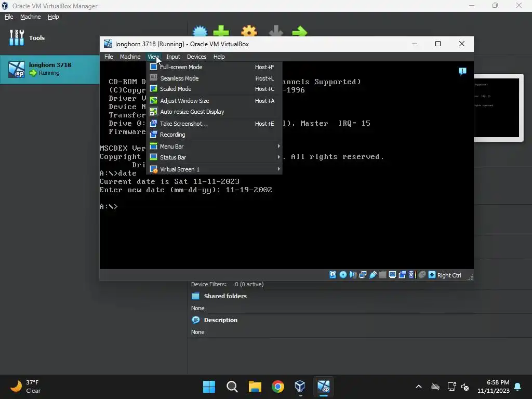The image size is (532, 399).
Task: Choose Recording from View menu
Action: pyautogui.click(x=215, y=135)
